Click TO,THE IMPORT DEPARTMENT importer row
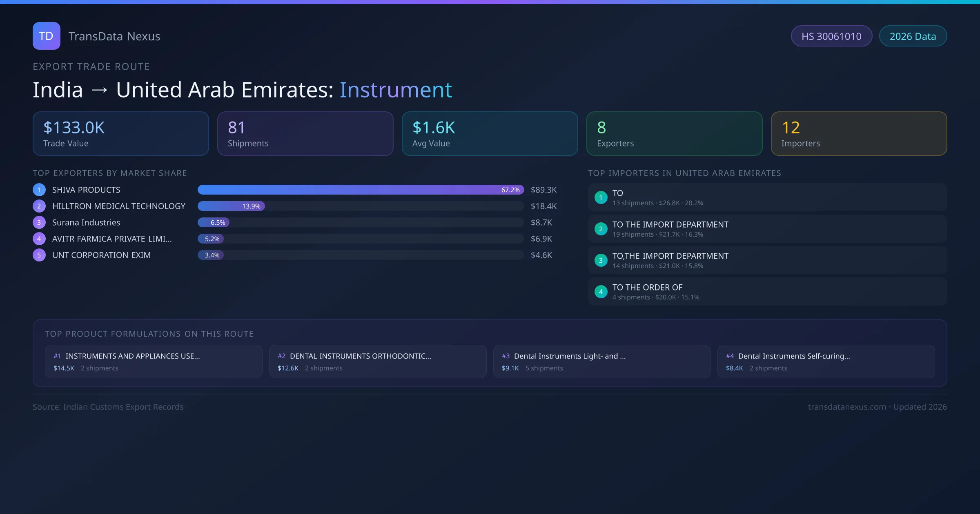Viewport: 980px width, 514px height. 767,260
